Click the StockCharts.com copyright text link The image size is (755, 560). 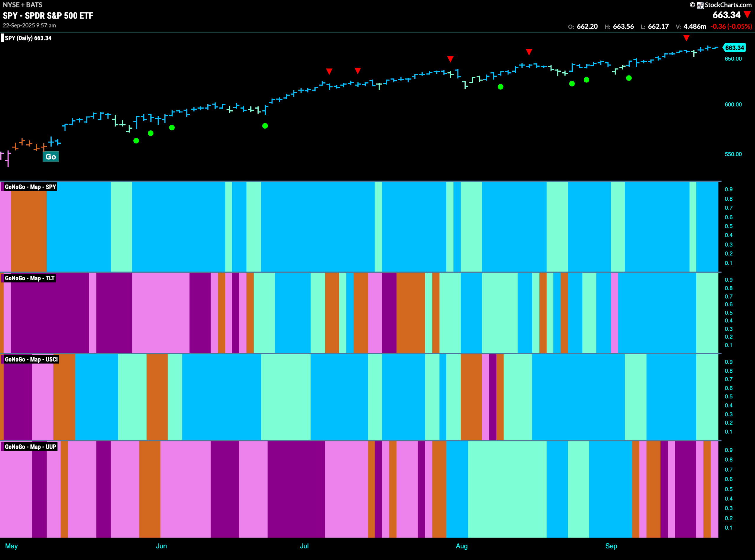pos(728,5)
